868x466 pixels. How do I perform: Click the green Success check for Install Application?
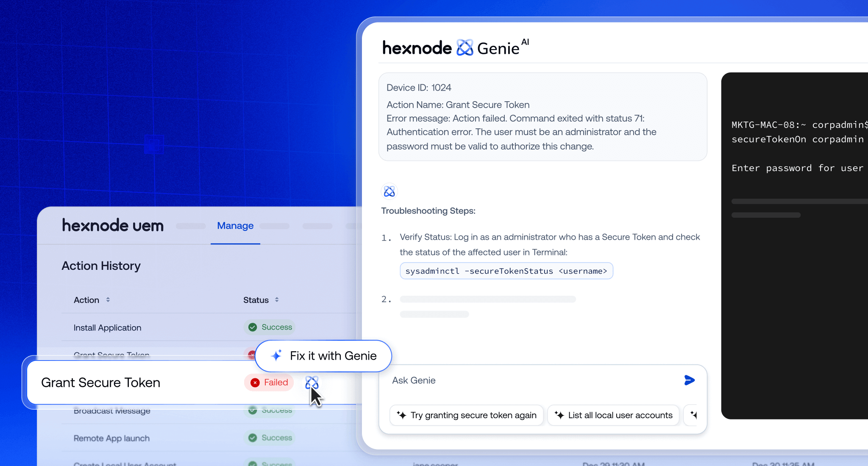(253, 327)
